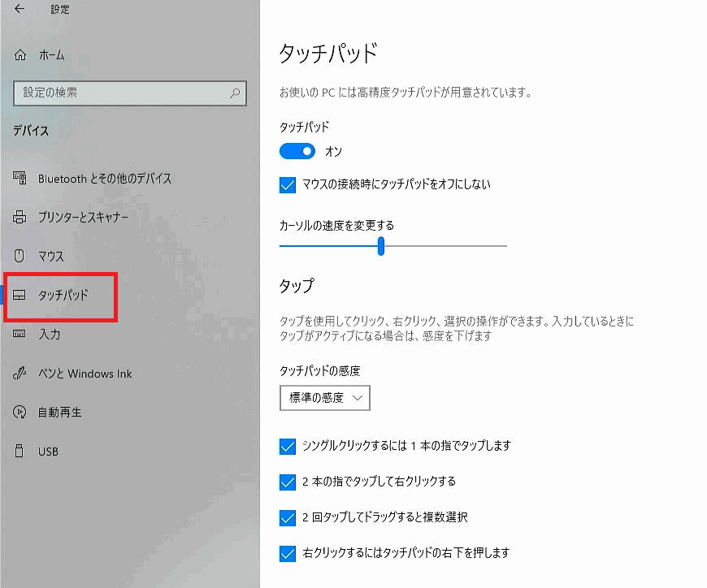Click the USB icon
The height and width of the screenshot is (588, 707).
click(19, 451)
